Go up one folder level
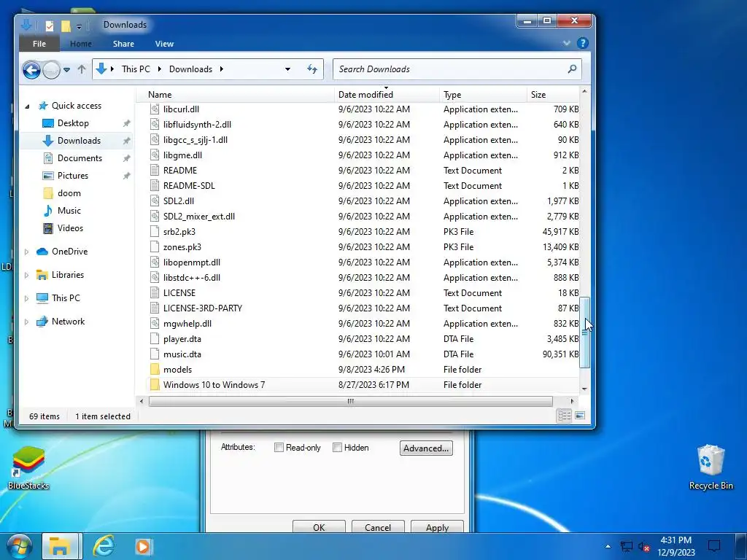 point(82,69)
